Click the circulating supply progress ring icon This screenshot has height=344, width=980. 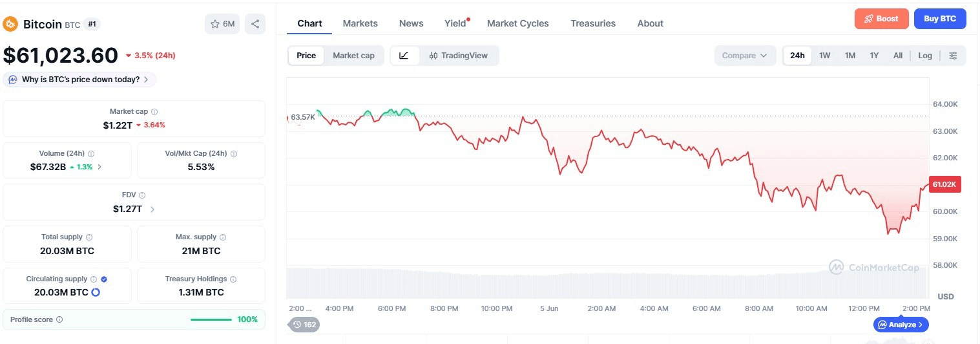(x=96, y=292)
